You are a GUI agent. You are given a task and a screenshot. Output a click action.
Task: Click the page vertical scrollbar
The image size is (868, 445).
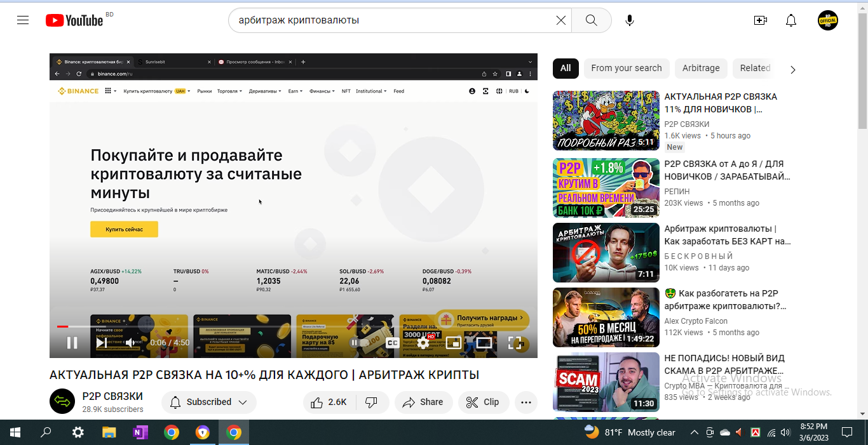[862, 70]
